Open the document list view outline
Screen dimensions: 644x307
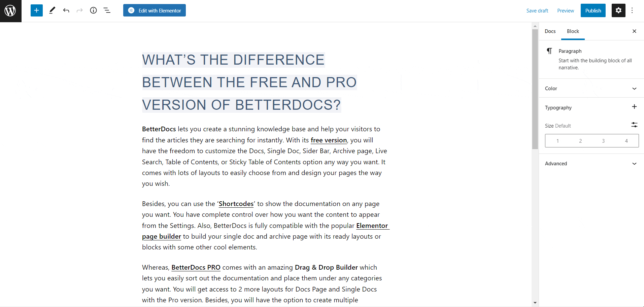click(107, 10)
